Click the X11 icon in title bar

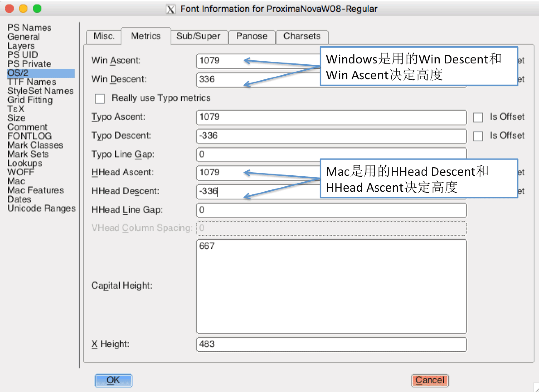point(170,9)
